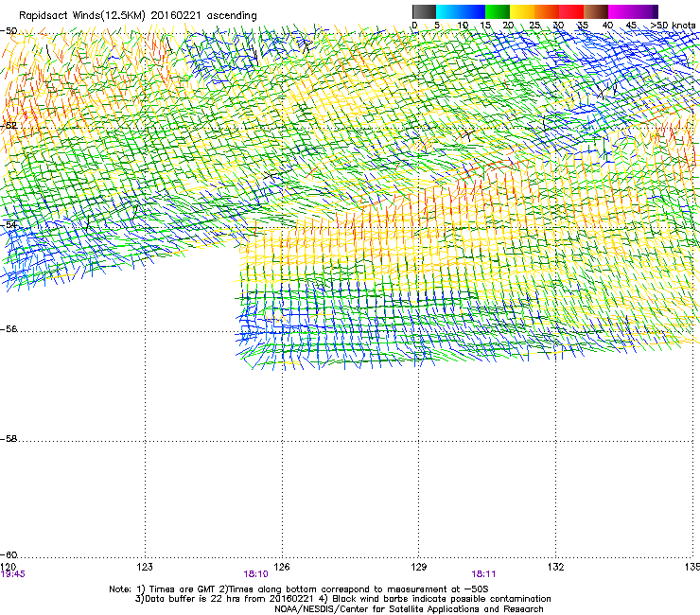This screenshot has height=615, width=700.
Task: Click the '>50 knots' legend label
Action: pyautogui.click(x=673, y=26)
